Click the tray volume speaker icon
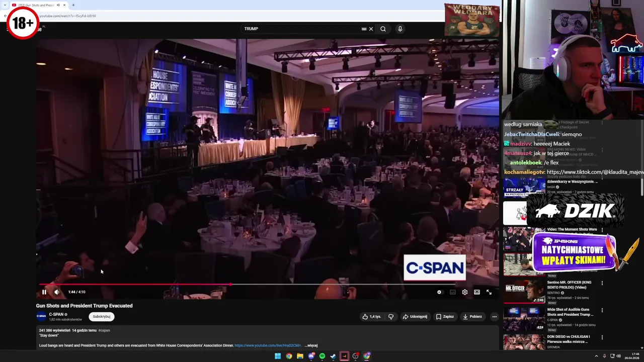Image resolution: width=644 pixels, height=362 pixels. tap(618, 356)
